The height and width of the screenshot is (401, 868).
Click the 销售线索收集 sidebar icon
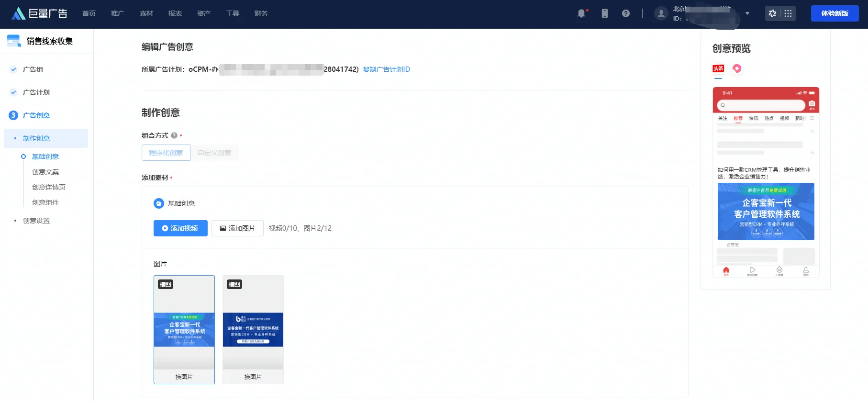[x=14, y=41]
